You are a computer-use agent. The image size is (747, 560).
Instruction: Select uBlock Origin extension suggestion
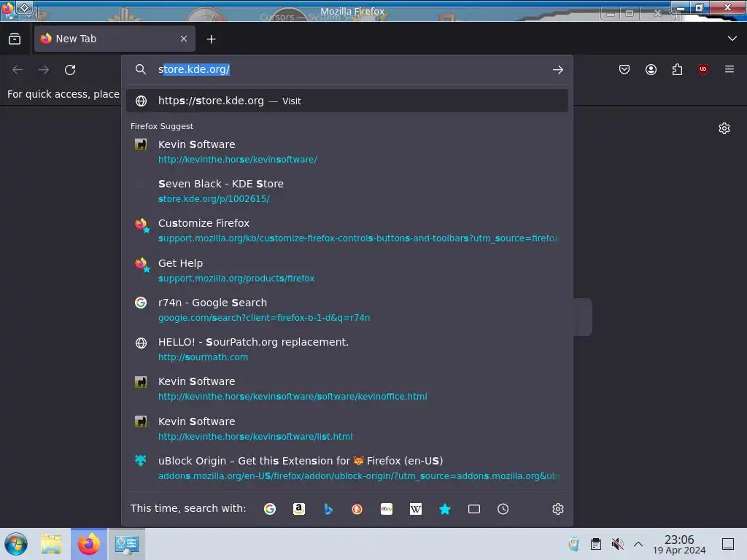pyautogui.click(x=347, y=468)
